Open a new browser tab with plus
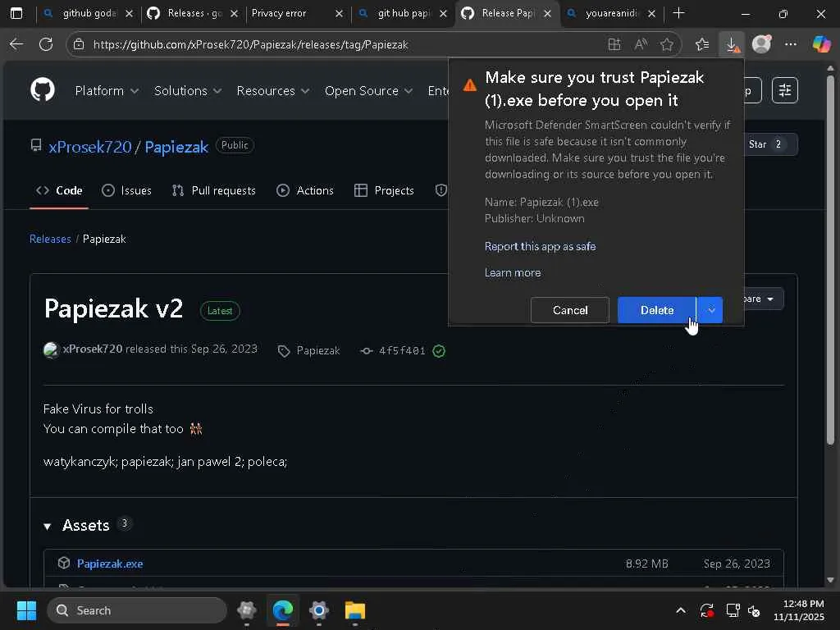The width and height of the screenshot is (840, 630). coord(678,13)
